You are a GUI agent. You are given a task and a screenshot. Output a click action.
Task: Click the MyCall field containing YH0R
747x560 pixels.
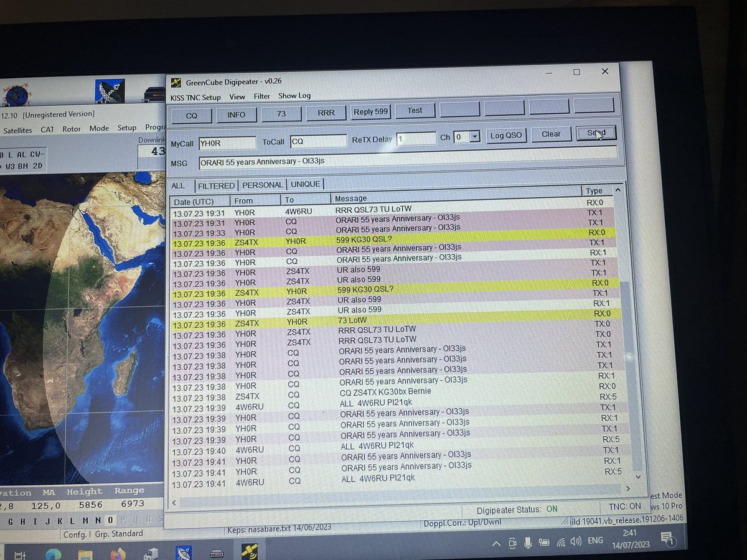tap(227, 142)
